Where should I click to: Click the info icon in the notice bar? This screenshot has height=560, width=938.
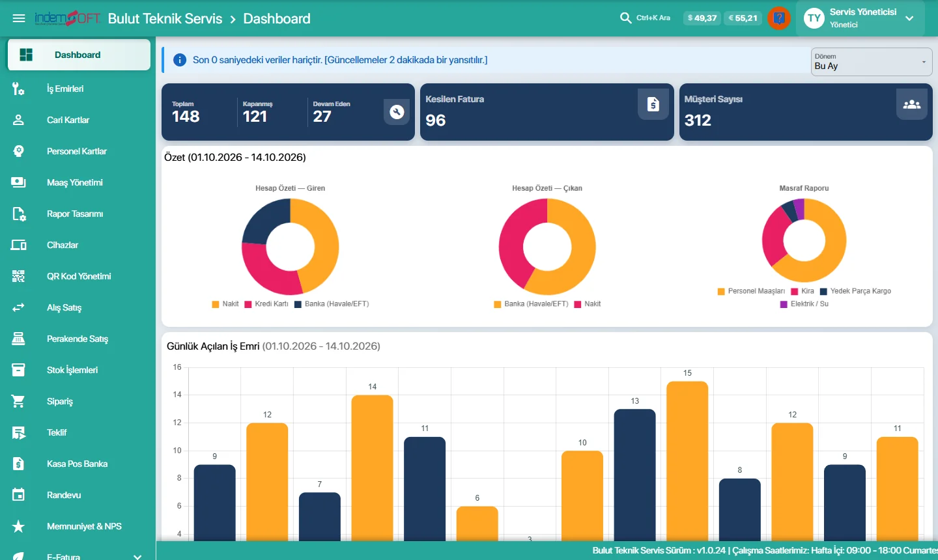coord(180,60)
